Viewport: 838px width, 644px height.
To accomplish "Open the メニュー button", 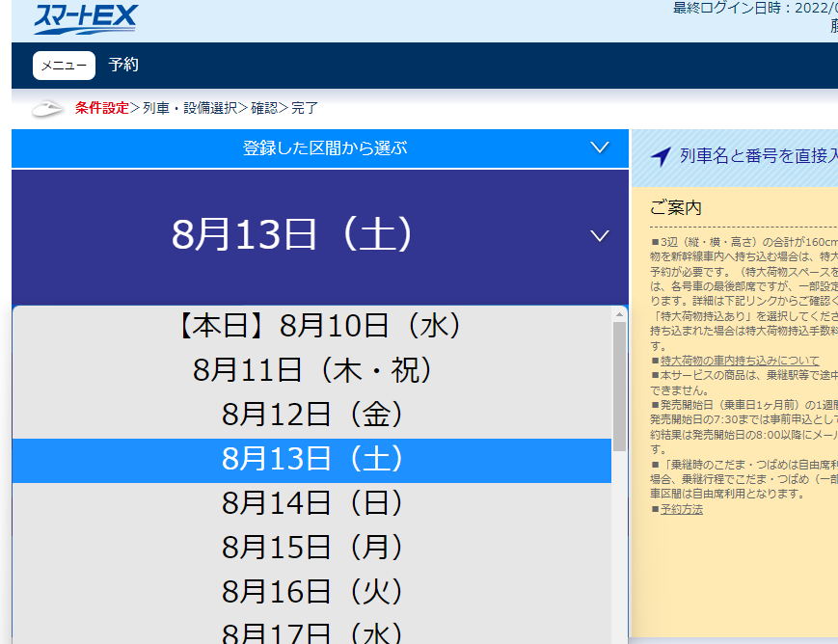I will 65,66.
